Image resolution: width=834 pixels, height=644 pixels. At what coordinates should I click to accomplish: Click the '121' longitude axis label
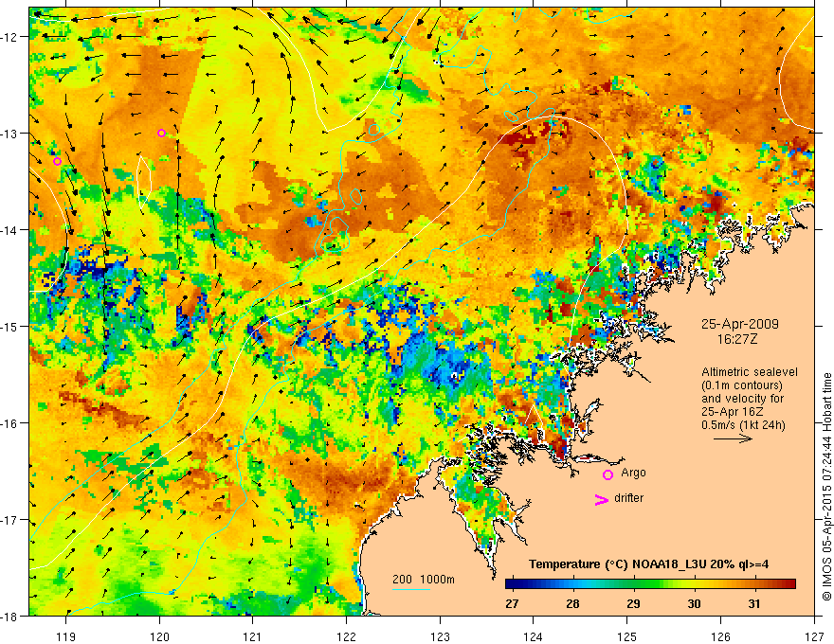[x=253, y=636]
